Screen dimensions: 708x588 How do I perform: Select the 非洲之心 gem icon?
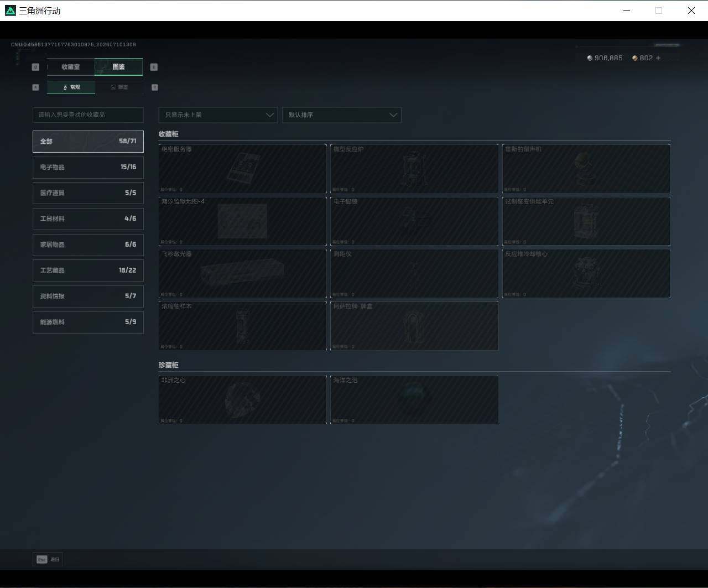tap(242, 400)
